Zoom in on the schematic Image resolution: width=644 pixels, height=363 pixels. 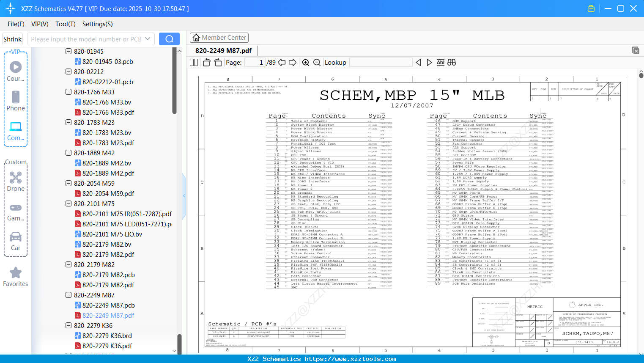pyautogui.click(x=306, y=63)
